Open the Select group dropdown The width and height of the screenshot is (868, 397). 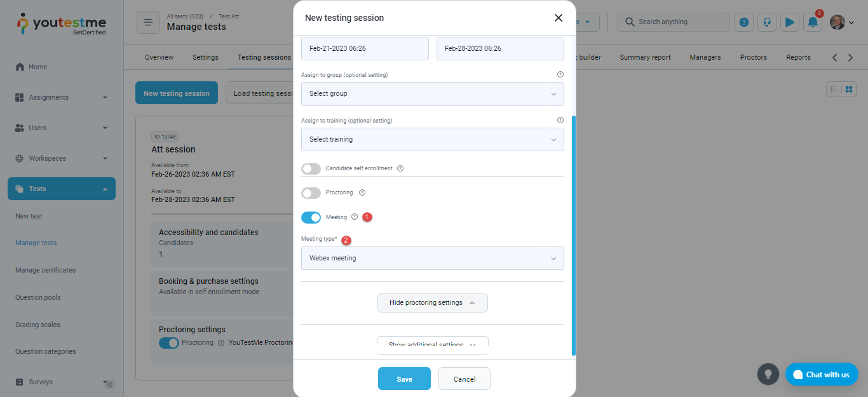[x=432, y=94]
